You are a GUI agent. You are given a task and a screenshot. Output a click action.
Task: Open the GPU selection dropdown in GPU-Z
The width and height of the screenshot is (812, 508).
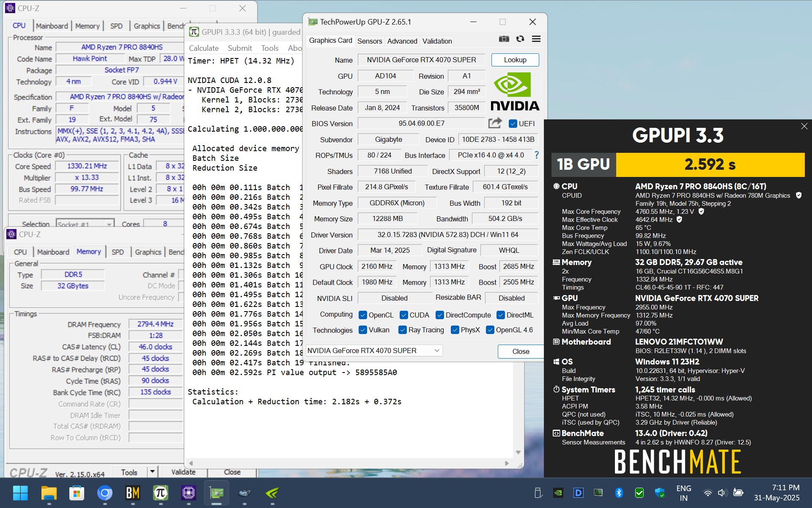pyautogui.click(x=374, y=351)
